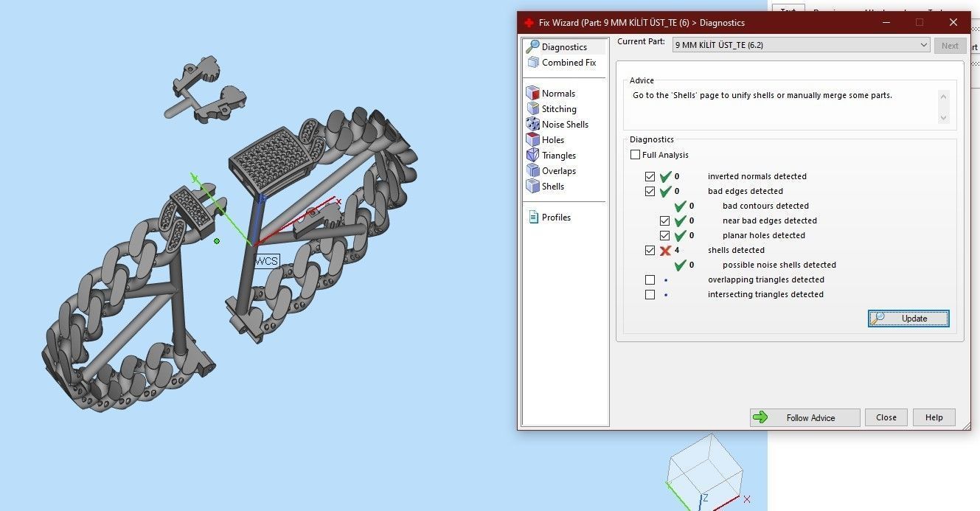Click the red X shells detected status
980x511 pixels.
(665, 251)
